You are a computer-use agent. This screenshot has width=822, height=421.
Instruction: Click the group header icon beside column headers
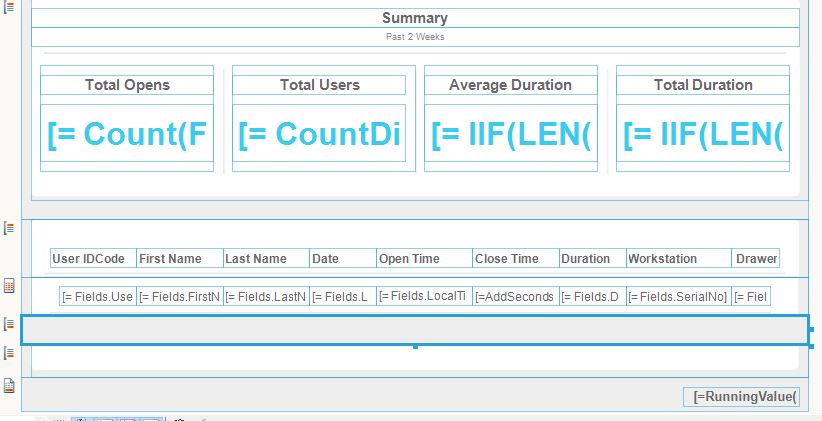click(9, 228)
